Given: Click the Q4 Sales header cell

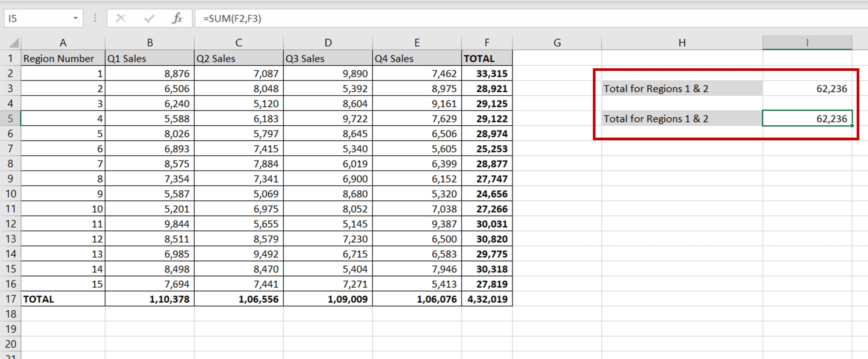Looking at the screenshot, I should tap(417, 58).
